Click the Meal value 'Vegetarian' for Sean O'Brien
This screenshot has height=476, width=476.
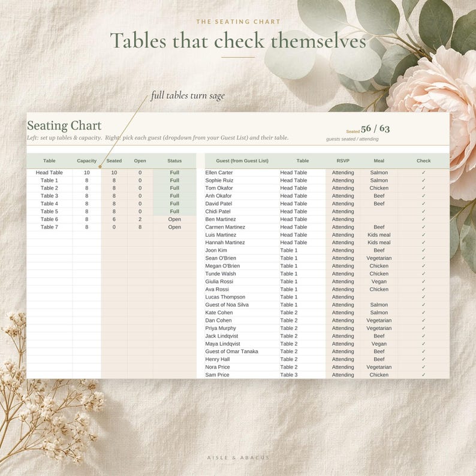point(379,258)
